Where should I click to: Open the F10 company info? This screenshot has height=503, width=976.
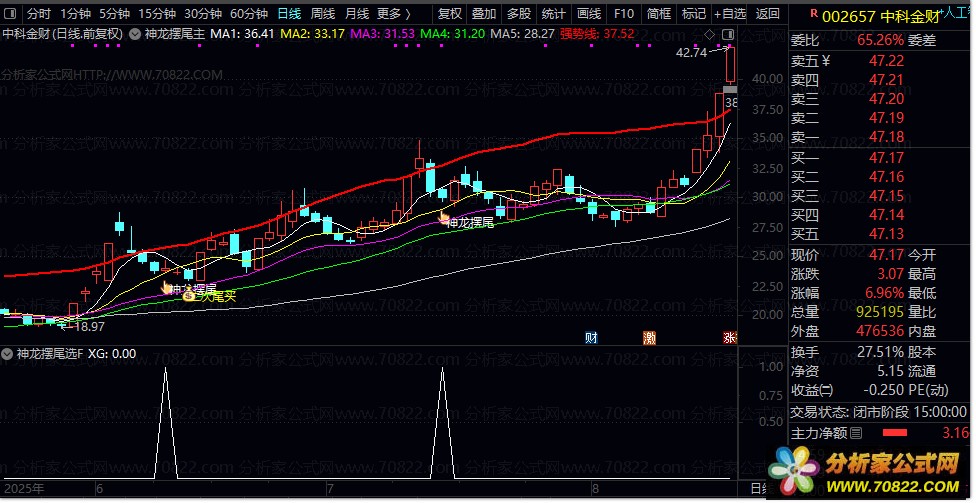point(624,13)
